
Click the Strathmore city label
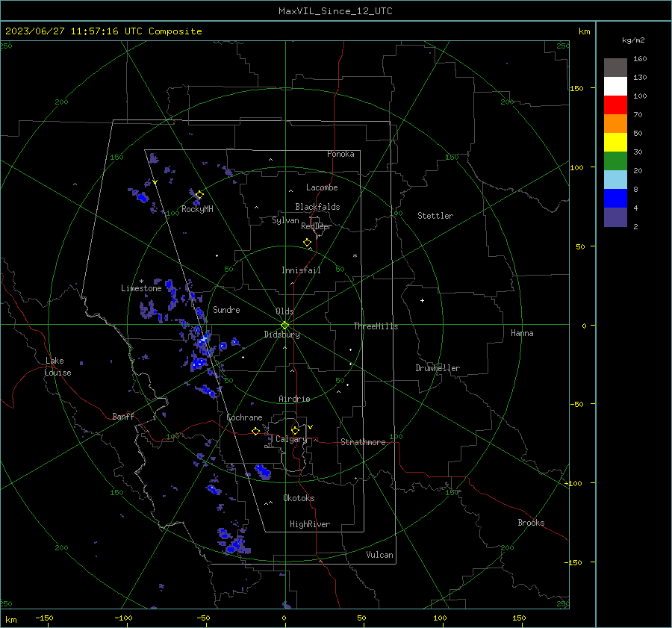click(x=363, y=442)
